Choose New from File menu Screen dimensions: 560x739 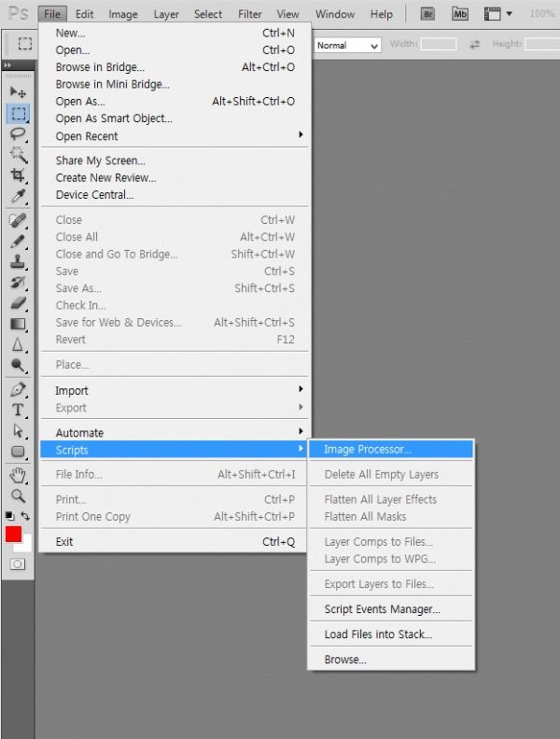[x=175, y=33]
